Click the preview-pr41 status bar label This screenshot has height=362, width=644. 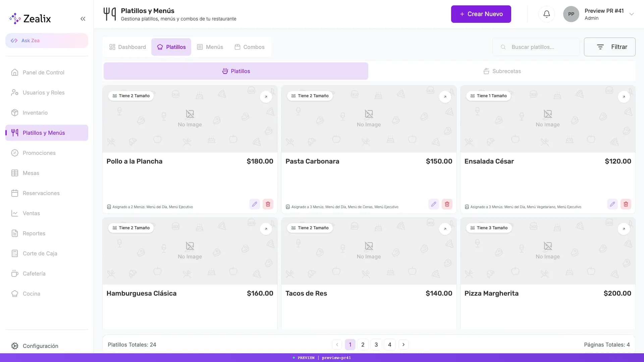pyautogui.click(x=336, y=358)
